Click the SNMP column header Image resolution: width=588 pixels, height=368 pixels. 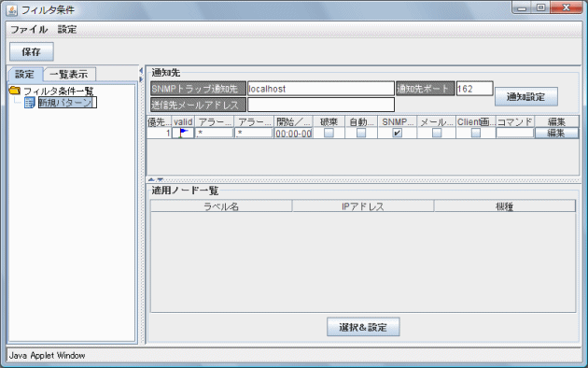(397, 122)
